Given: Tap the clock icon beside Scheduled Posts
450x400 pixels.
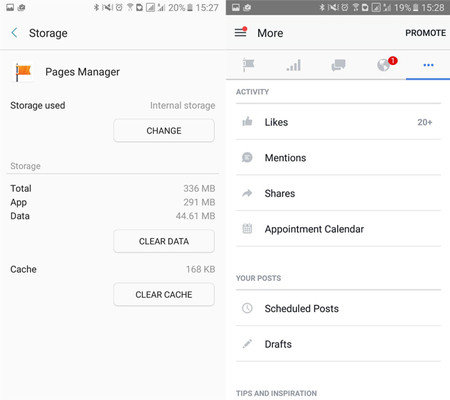Looking at the screenshot, I should pyautogui.click(x=247, y=308).
